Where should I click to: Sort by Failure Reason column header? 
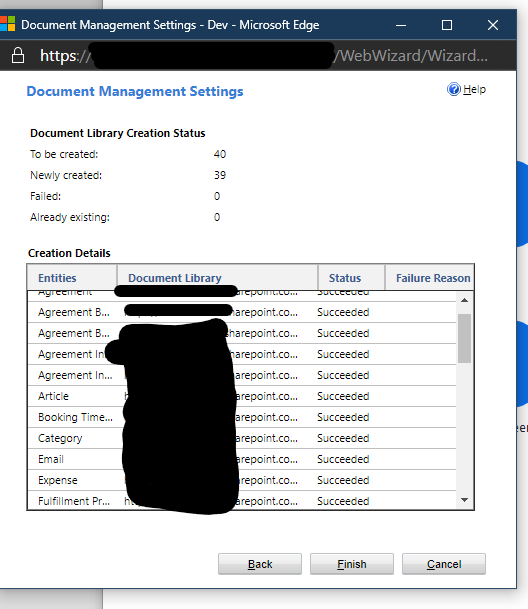[430, 278]
